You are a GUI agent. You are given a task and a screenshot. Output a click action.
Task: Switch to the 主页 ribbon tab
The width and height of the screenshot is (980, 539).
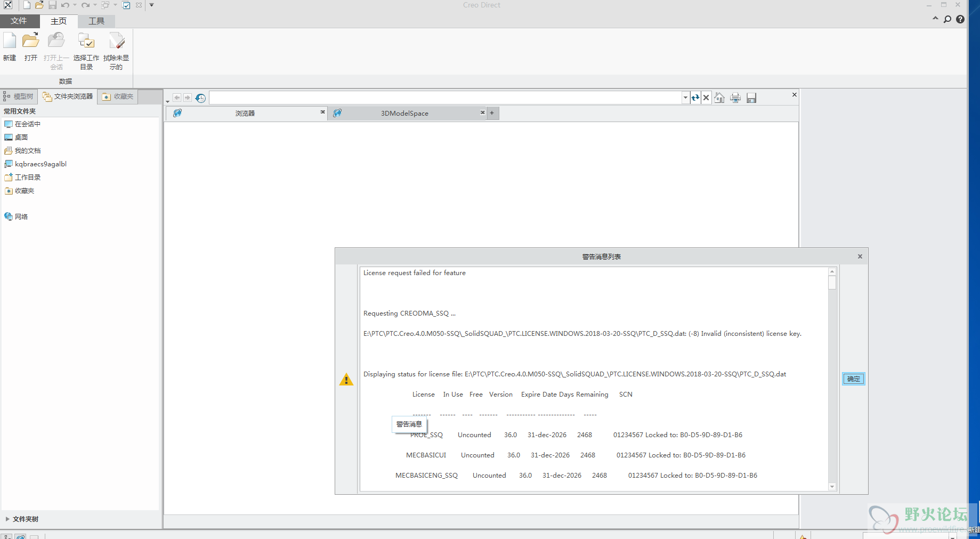point(59,21)
